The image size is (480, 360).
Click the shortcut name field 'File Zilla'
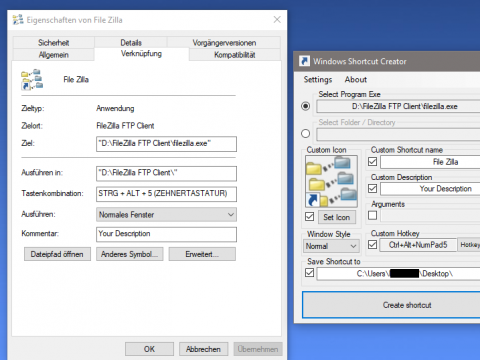[x=430, y=162]
